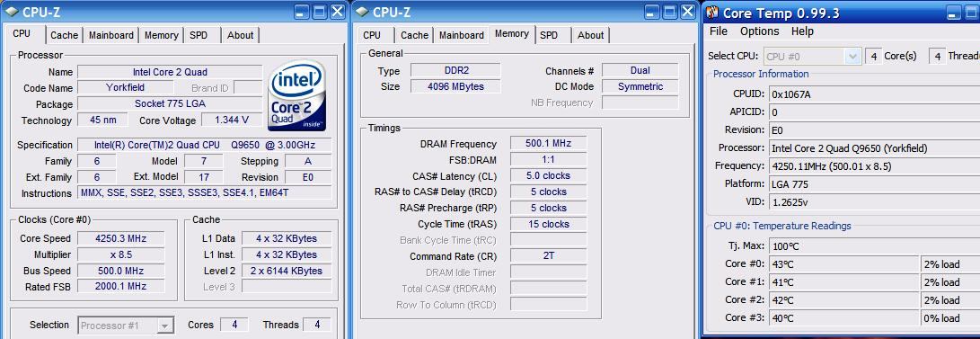
Task: Select the SPD tab in left CPU-Z window
Action: tap(199, 36)
